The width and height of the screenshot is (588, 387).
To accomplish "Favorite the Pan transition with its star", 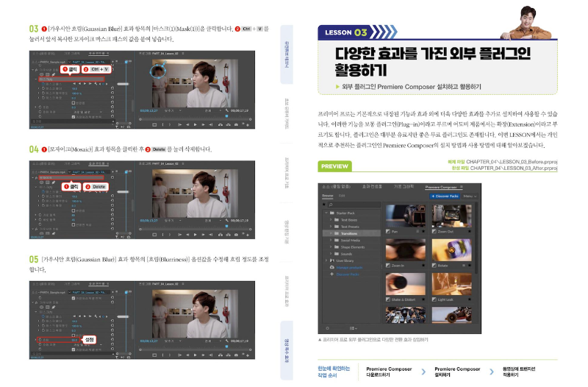I will coord(423,231).
